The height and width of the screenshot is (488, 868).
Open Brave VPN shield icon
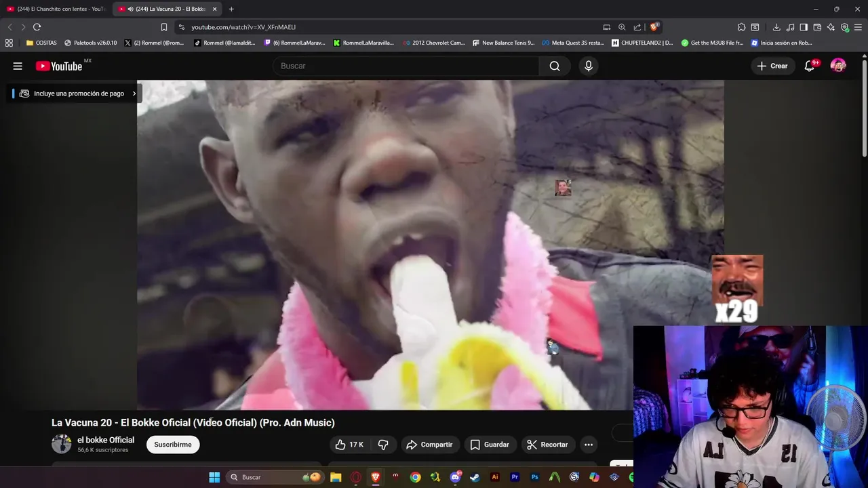pyautogui.click(x=844, y=27)
